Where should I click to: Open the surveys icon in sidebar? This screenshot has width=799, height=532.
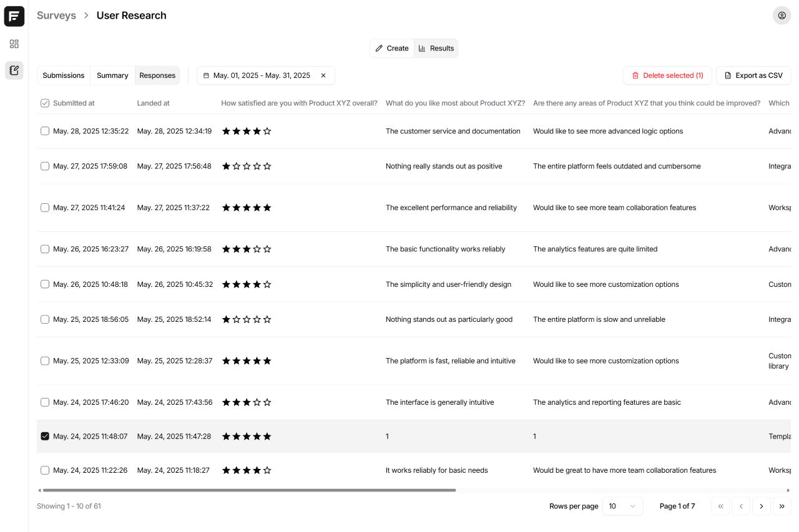point(14,70)
